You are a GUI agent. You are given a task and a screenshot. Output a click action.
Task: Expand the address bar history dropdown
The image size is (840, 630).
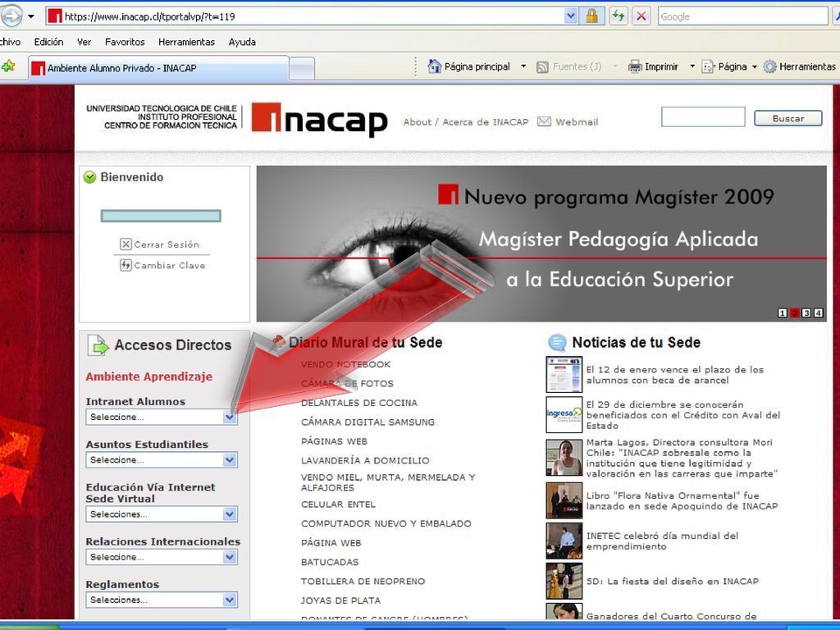point(571,16)
